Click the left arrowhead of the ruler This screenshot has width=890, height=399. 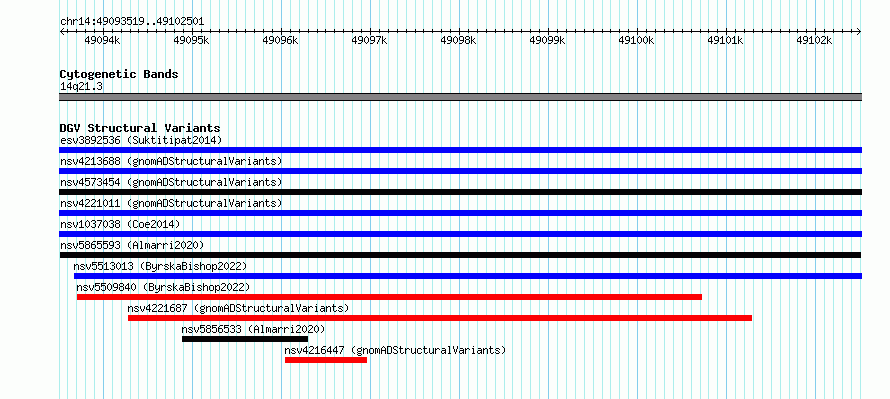tap(62, 32)
